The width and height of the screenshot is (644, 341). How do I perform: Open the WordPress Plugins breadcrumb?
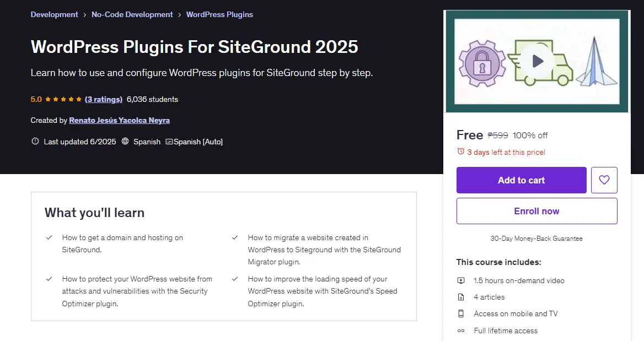pos(219,14)
